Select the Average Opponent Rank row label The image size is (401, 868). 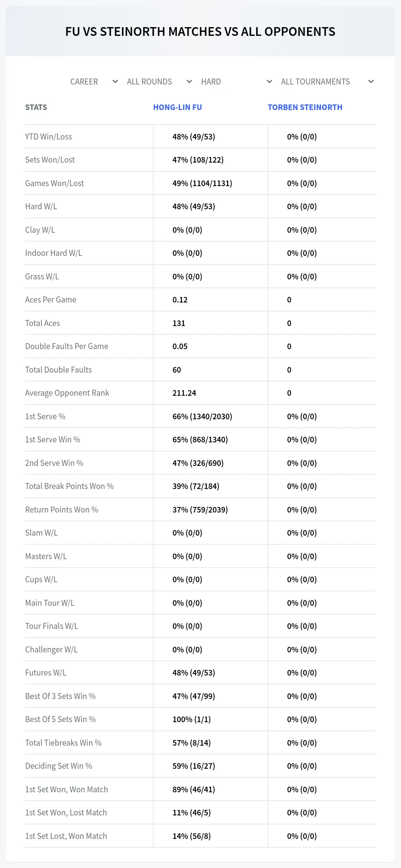click(x=67, y=393)
